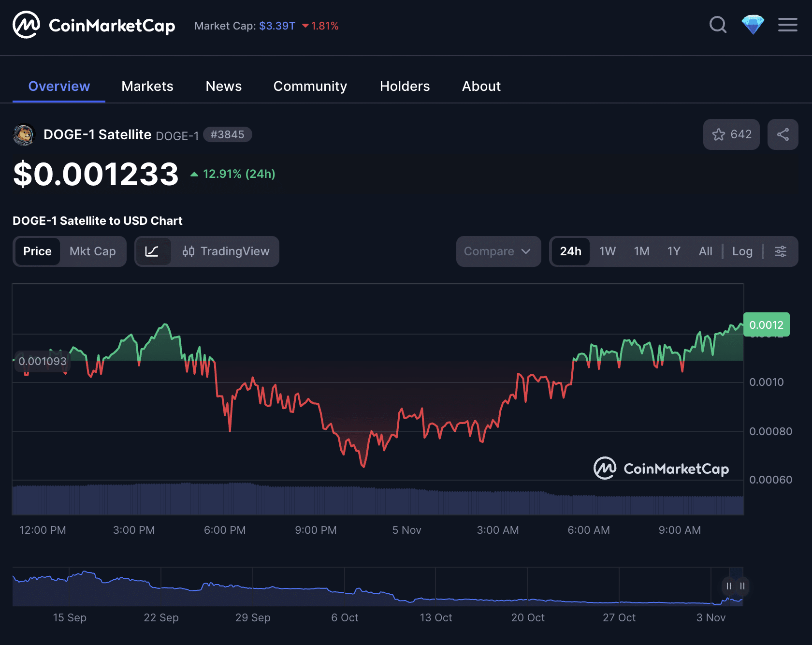Image resolution: width=812 pixels, height=645 pixels.
Task: Click the Market Cap $3.39T link
Action: (276, 26)
